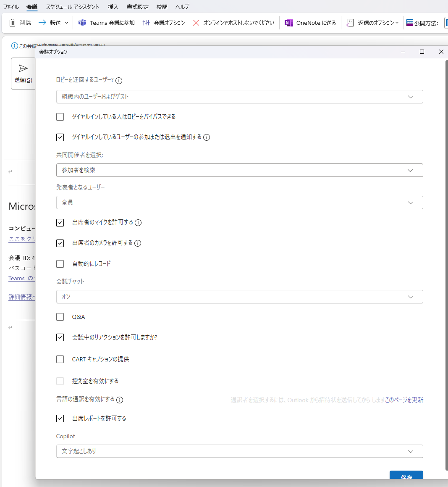Click the 保存 button
448x487 pixels.
(406, 477)
